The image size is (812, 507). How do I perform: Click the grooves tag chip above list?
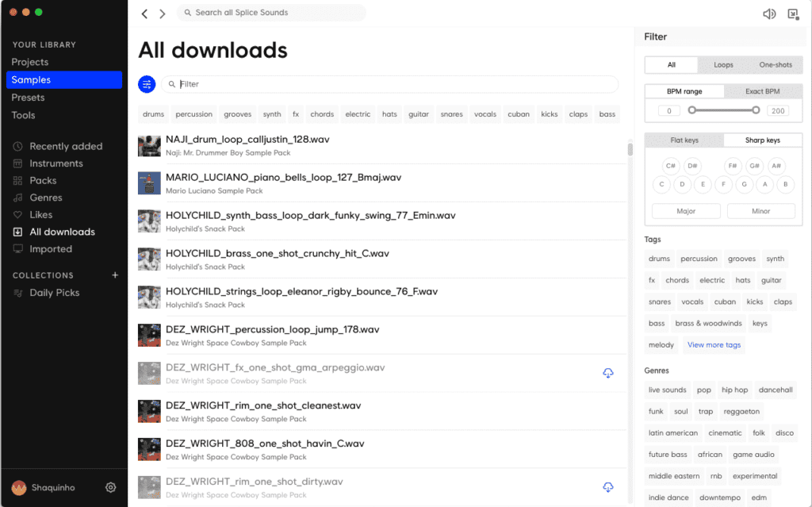click(237, 114)
